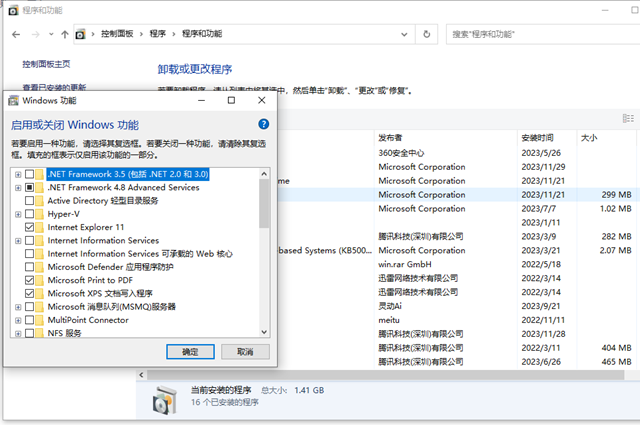Check the Microsoft 消息队列(MSMQ)服务器 checkbox
The image size is (640, 425).
(x=29, y=307)
